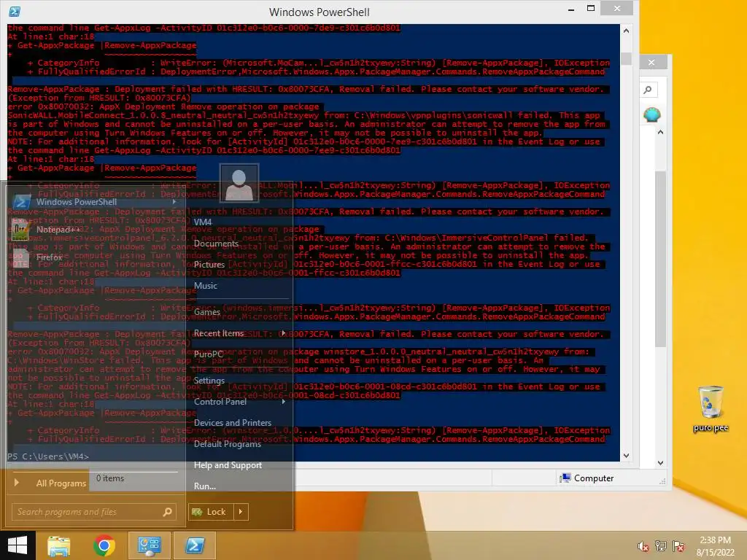747x560 pixels.
Task: Open the VM4 user folder
Action: (x=203, y=222)
